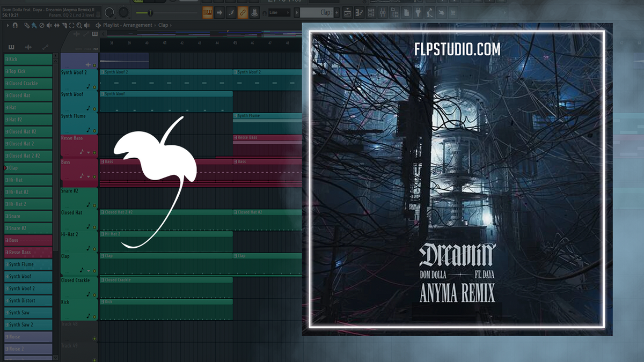Select the zoom magnifier tool in the playlist
644x362 pixels.
79,25
